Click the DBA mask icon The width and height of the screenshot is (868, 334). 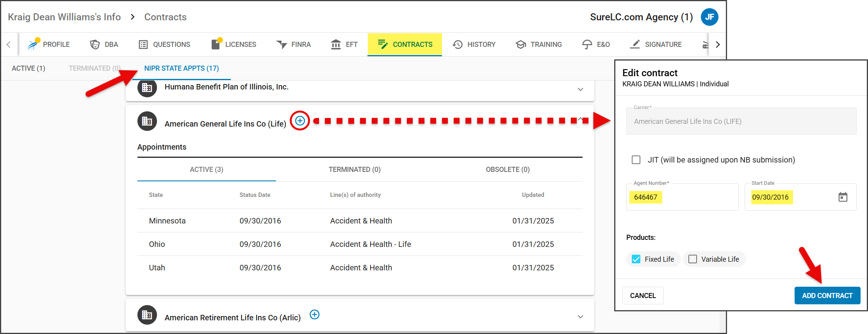[x=94, y=45]
